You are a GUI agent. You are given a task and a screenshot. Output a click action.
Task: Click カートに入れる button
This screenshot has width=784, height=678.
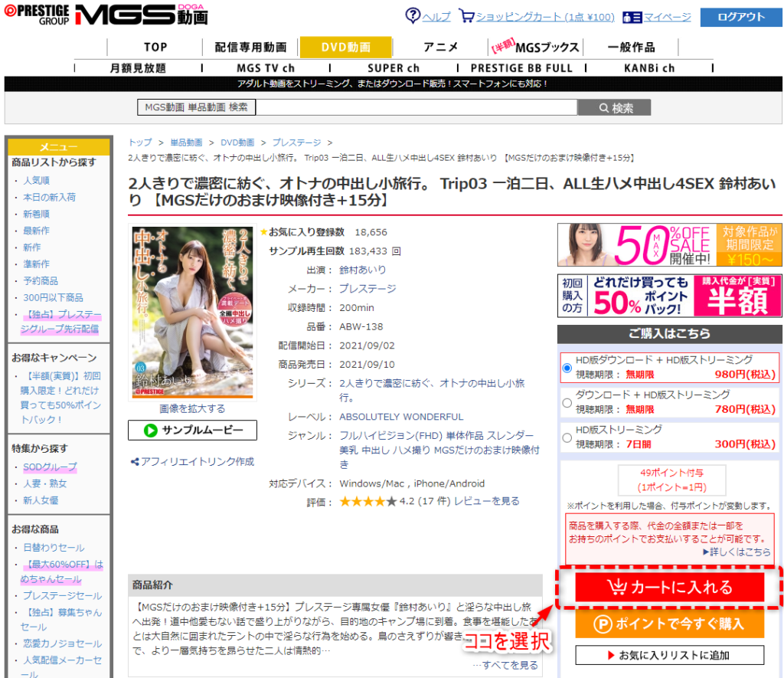click(x=669, y=587)
